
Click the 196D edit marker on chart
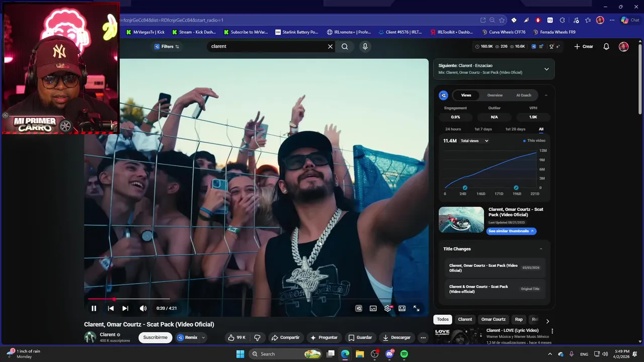(516, 188)
